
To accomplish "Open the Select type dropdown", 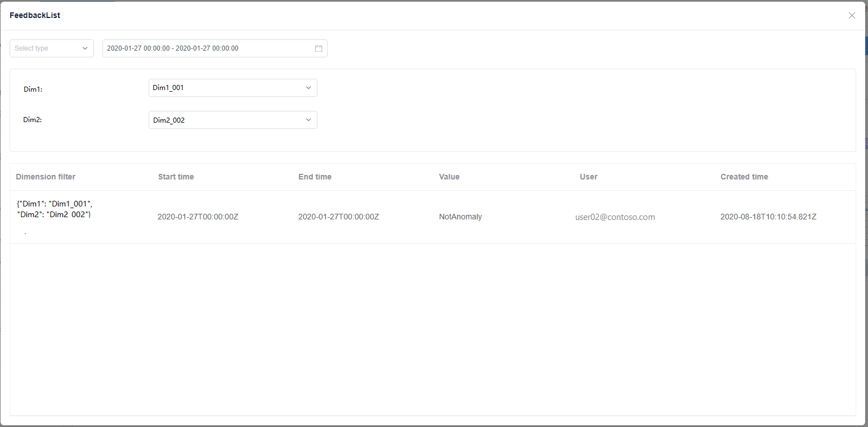I will pyautogui.click(x=52, y=48).
